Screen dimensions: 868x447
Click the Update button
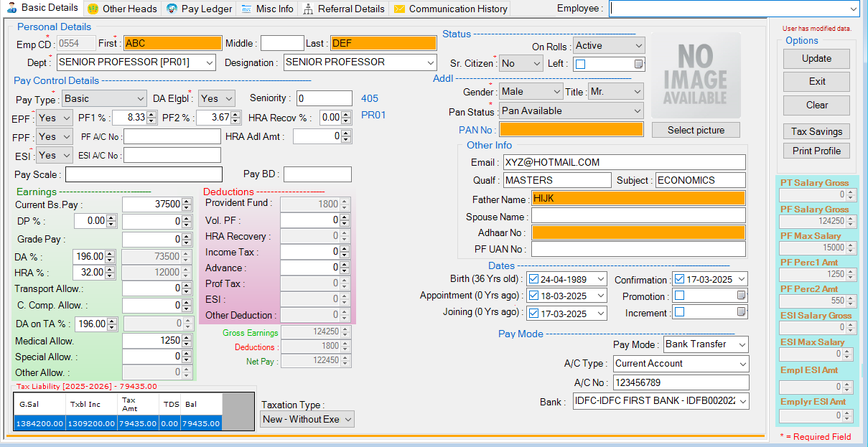(816, 58)
